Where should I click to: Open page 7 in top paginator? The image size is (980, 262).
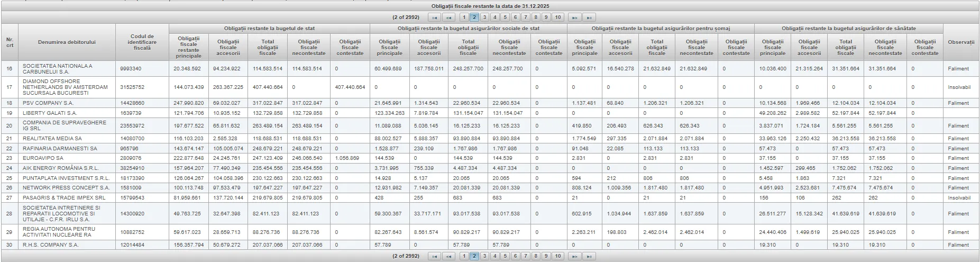[526, 17]
